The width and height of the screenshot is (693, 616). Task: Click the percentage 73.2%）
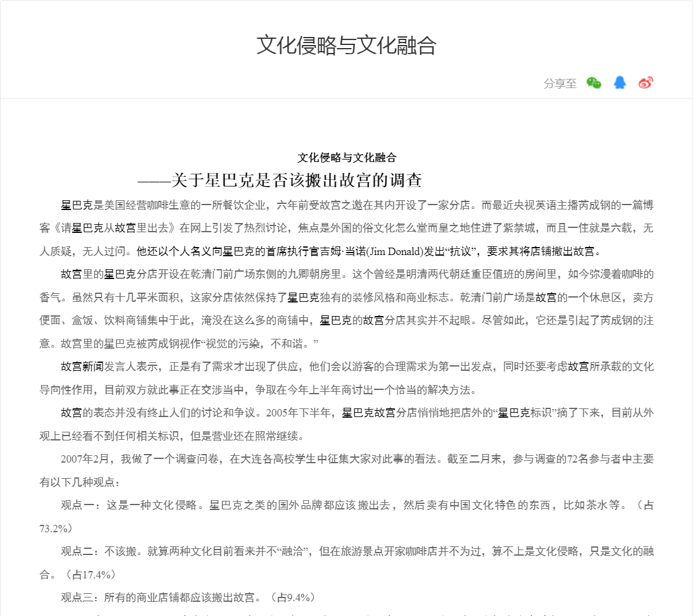click(x=55, y=529)
